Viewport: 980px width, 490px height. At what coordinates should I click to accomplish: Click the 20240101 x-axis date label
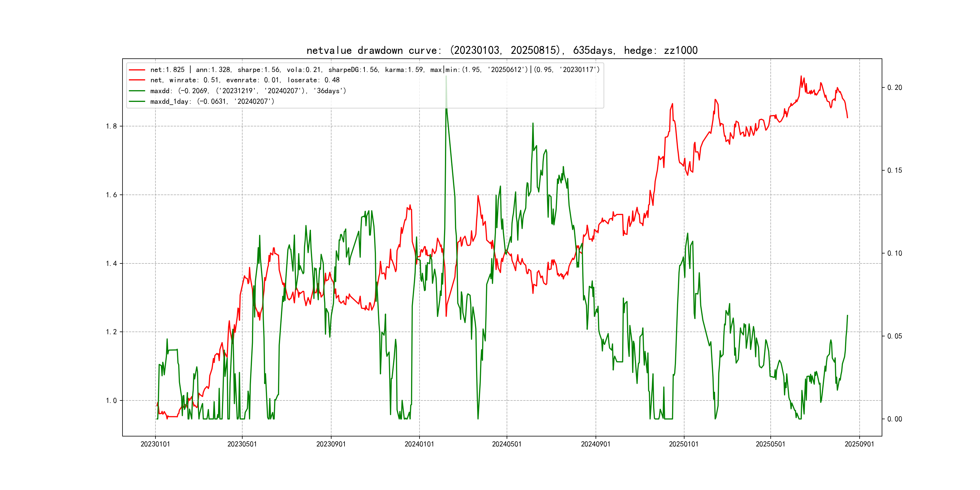[419, 444]
